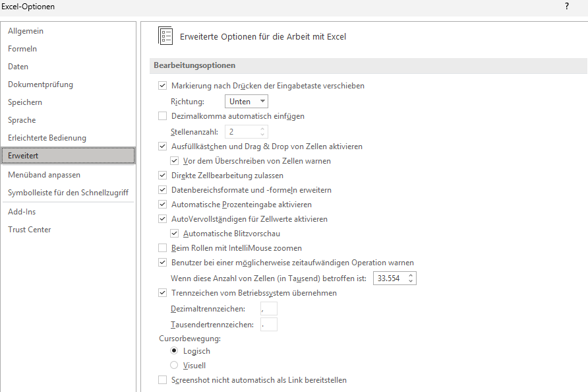Enable Screenshot nicht automatisch als Link bereitstellen

[162, 380]
